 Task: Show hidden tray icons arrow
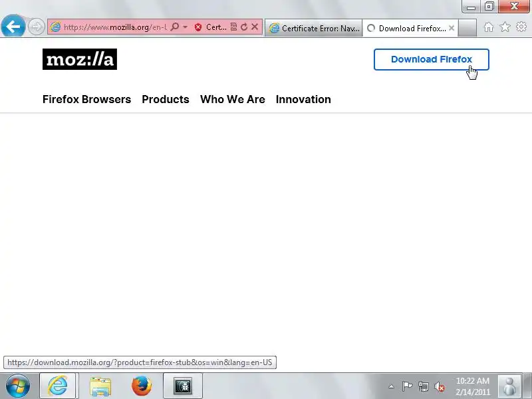pos(391,386)
